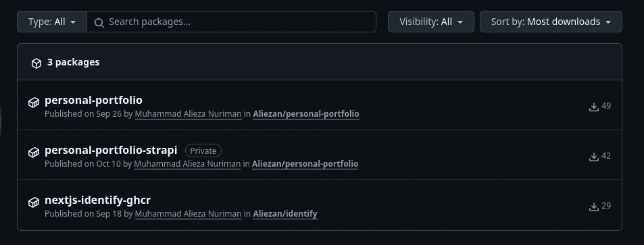Expand the Visibility: All filter
Image resolution: width=644 pixels, height=245 pixels.
(x=431, y=22)
